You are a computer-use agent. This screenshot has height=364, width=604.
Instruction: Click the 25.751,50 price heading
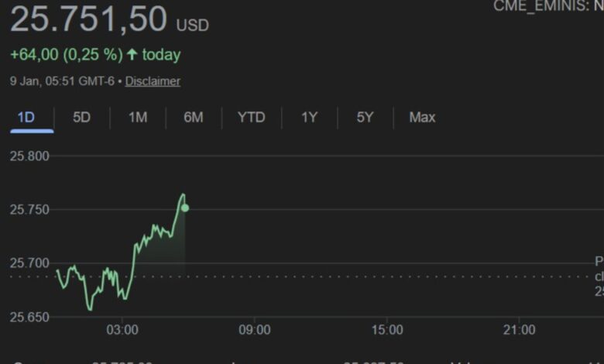tap(88, 19)
